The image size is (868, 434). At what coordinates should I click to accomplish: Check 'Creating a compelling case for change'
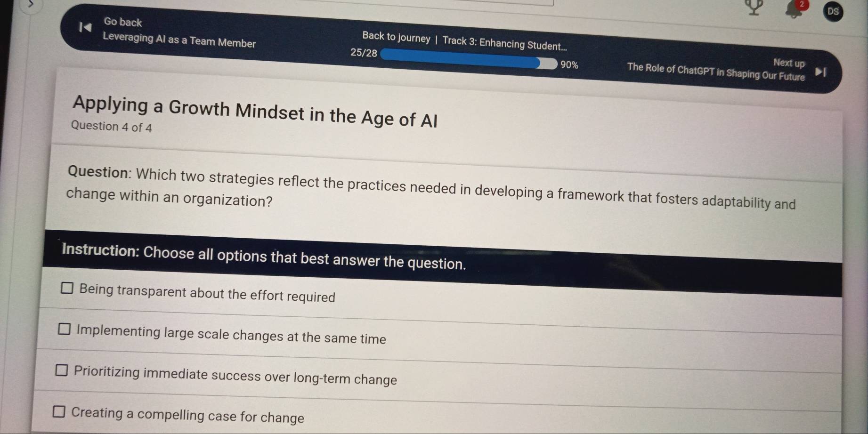coord(59,412)
